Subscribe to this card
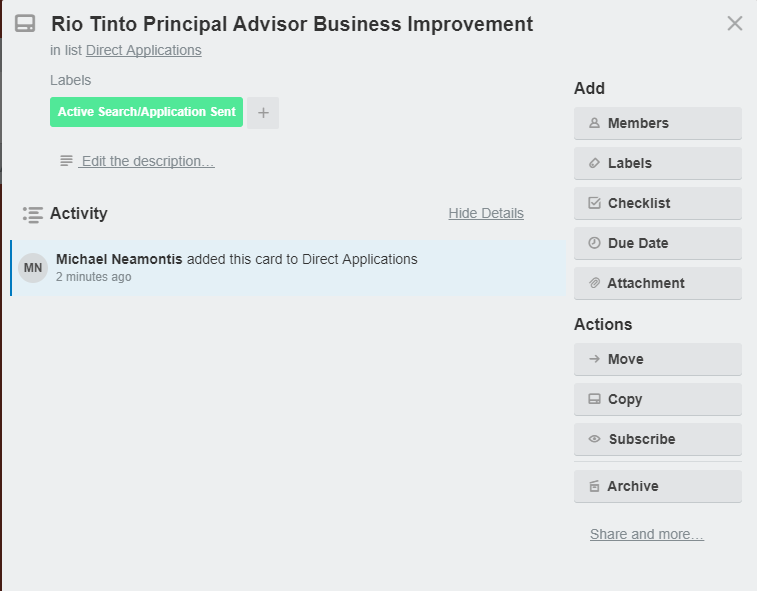Image resolution: width=757 pixels, height=591 pixels. pos(658,440)
